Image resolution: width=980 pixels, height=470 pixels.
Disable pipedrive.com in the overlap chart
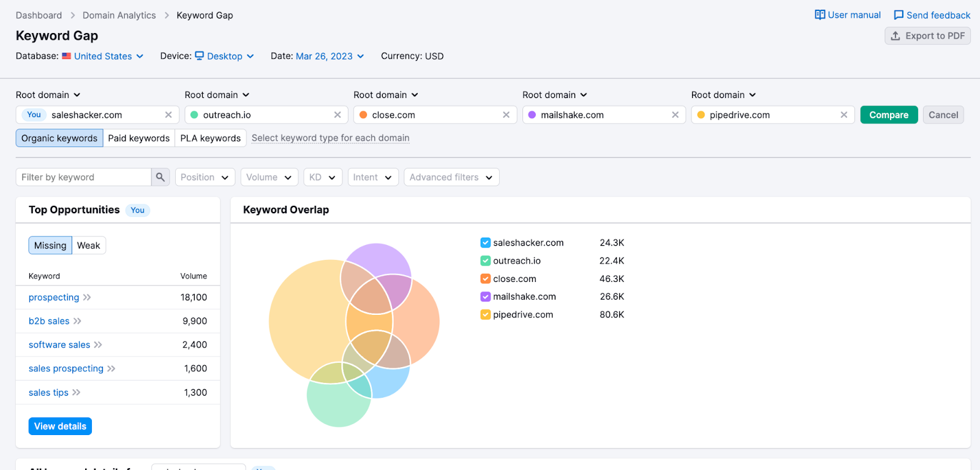(486, 314)
